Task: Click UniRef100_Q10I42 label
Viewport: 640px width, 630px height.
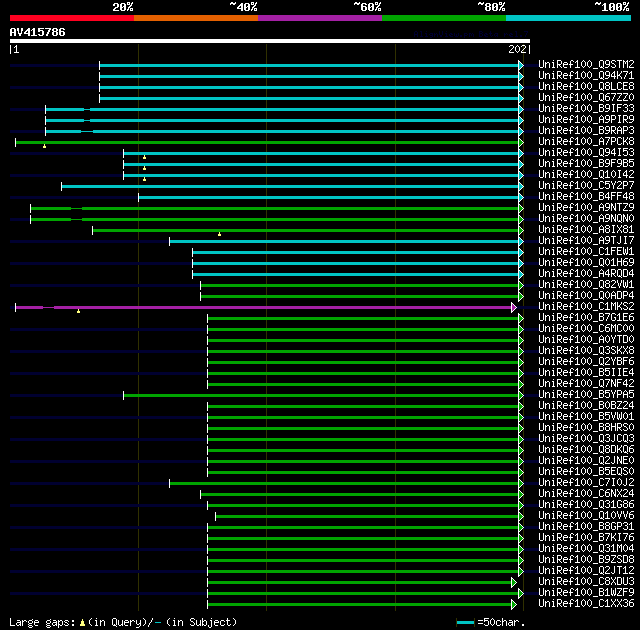Action: (x=586, y=175)
